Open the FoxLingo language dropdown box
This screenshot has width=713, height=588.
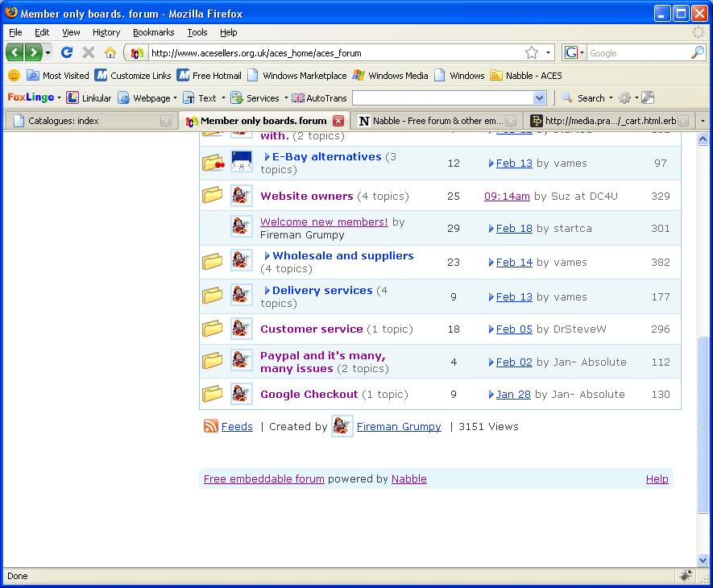pyautogui.click(x=539, y=98)
